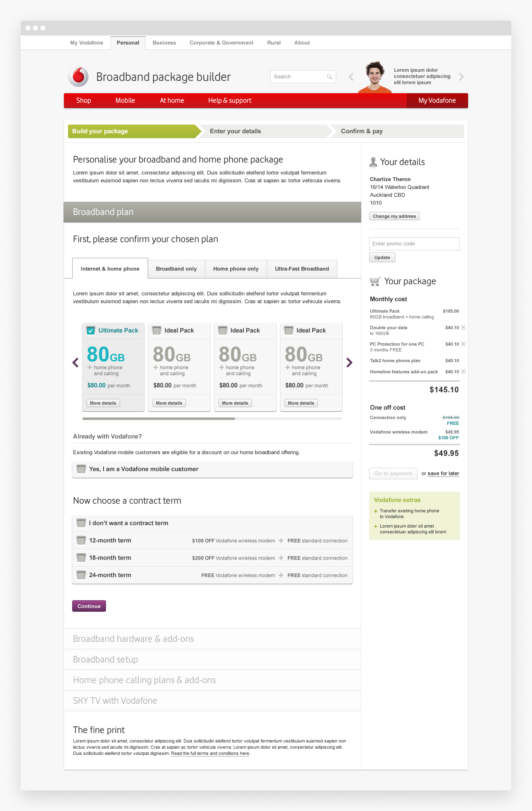Tick the Vodafone mobile customer checkbox
The height and width of the screenshot is (811, 532).
pyautogui.click(x=81, y=469)
